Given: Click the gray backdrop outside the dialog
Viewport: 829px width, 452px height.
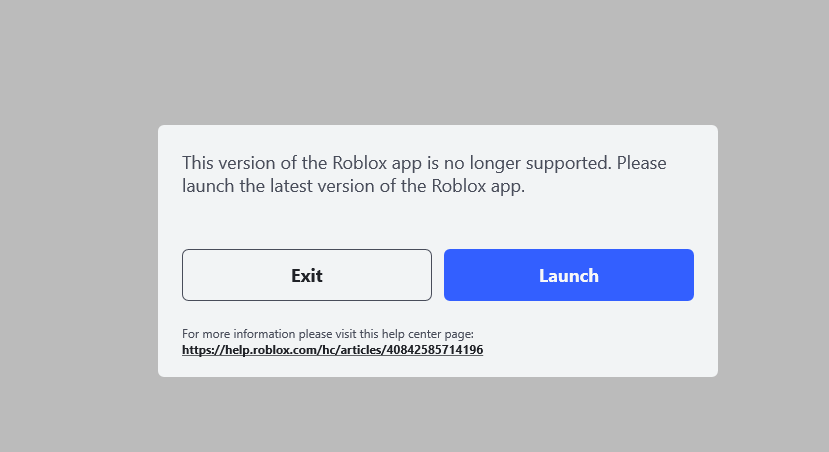Looking at the screenshot, I should pos(80,250).
